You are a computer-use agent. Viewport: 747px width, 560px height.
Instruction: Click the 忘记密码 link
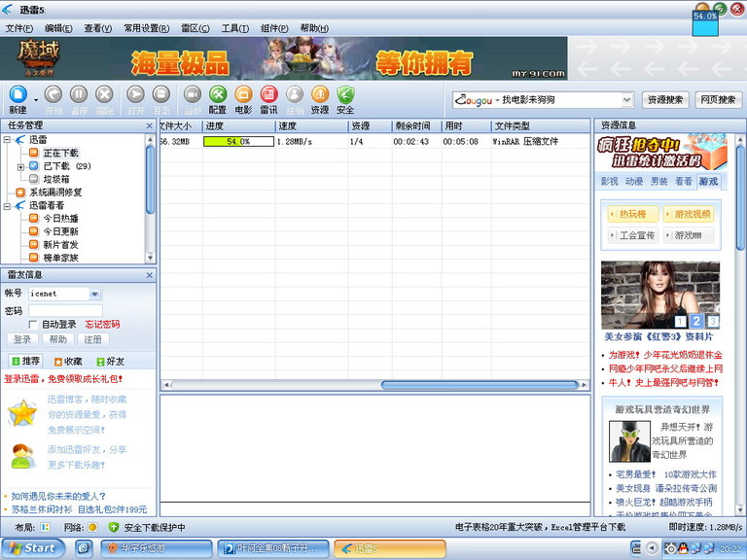coord(102,325)
